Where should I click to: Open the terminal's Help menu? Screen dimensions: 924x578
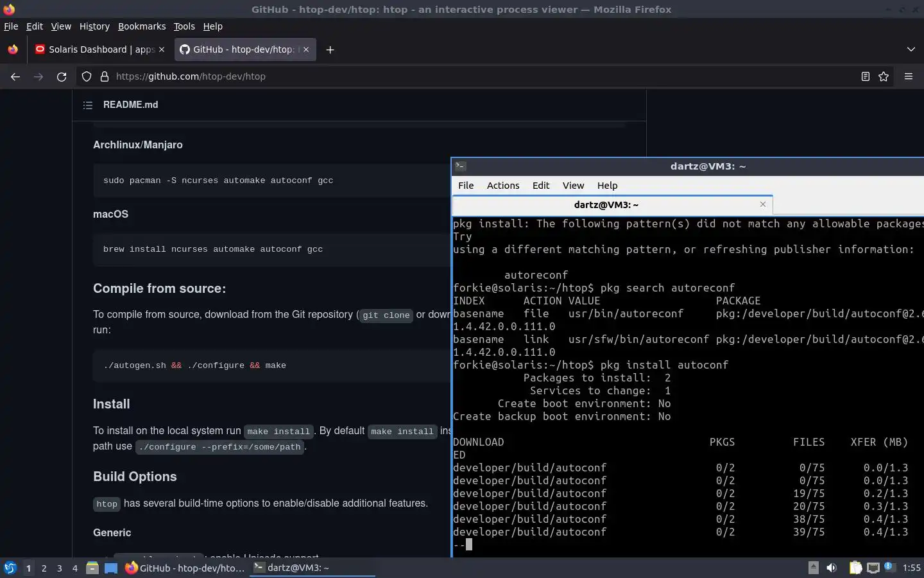[x=607, y=186]
